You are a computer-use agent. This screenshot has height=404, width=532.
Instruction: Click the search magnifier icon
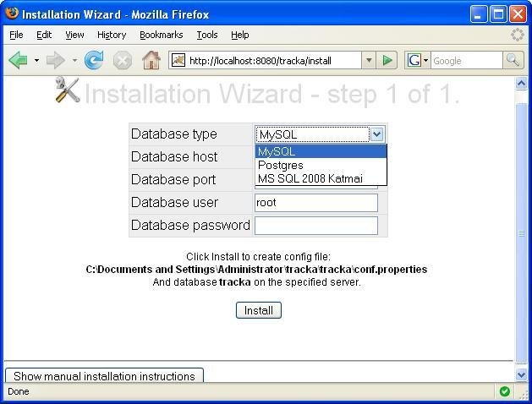(513, 60)
